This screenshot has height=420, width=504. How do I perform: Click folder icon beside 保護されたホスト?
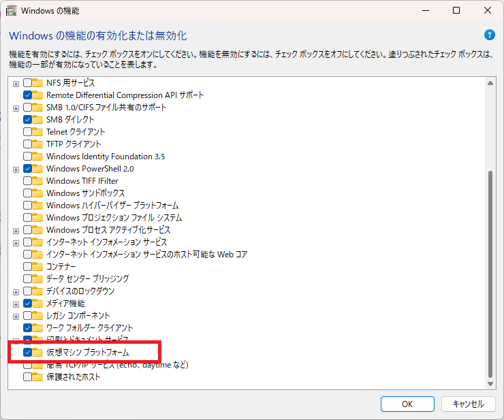point(37,377)
